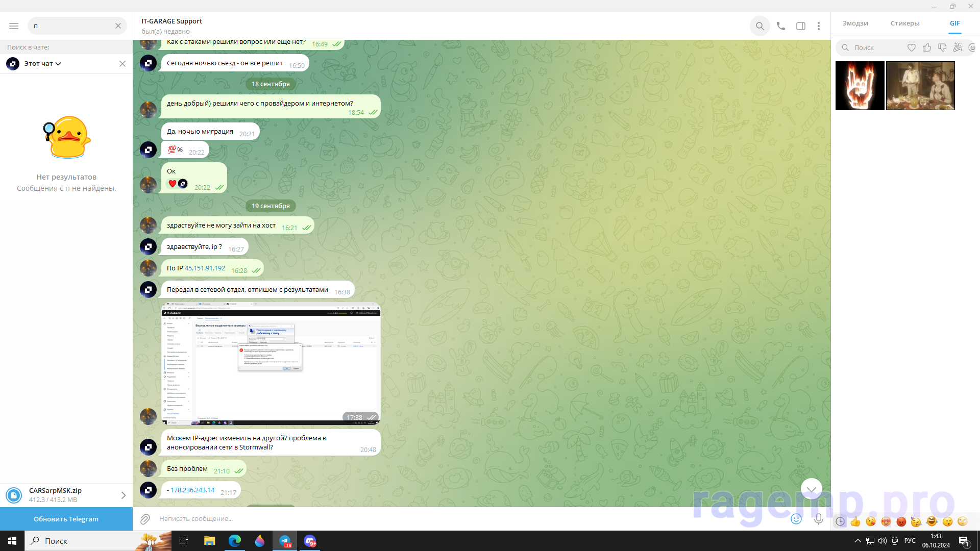This screenshot has height=551, width=980.
Task: Open the hamburger main menu
Action: click(x=14, y=26)
